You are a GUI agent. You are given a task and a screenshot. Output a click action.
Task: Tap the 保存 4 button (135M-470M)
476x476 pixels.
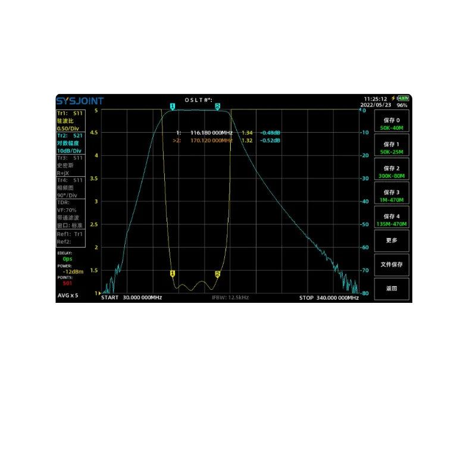[x=392, y=217]
